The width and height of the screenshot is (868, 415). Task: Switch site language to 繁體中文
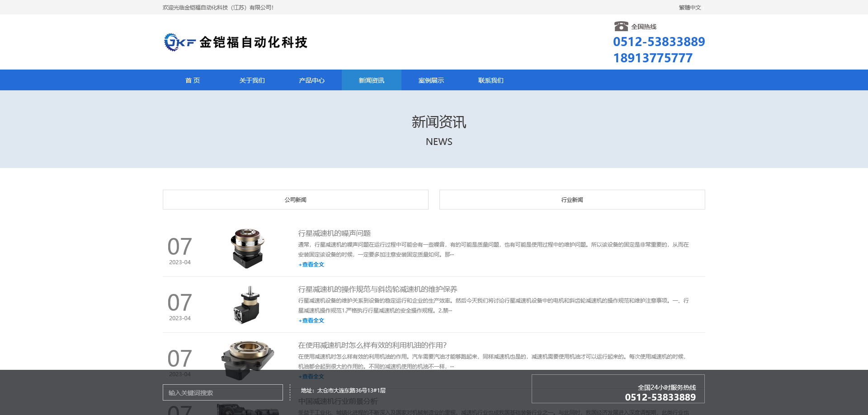(x=689, y=7)
